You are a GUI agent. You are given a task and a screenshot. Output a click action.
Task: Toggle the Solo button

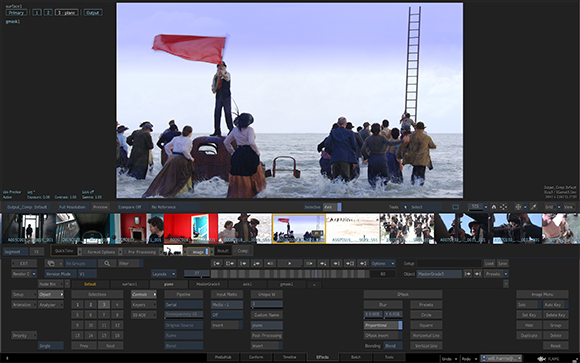(x=529, y=305)
